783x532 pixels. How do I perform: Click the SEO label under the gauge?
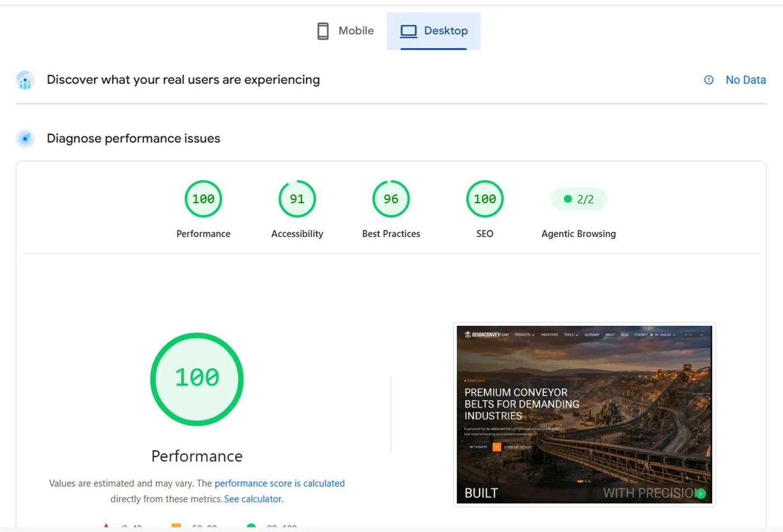(x=485, y=234)
